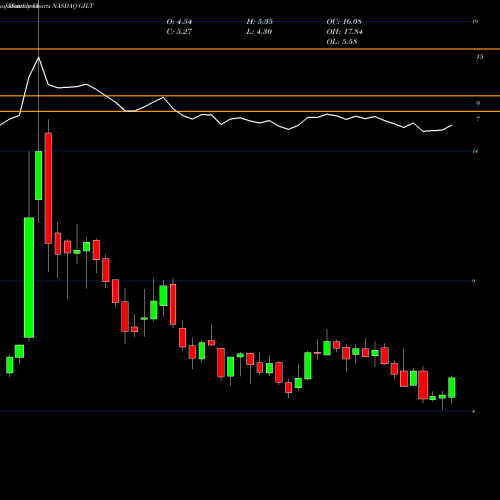This screenshot has height=500, width=500.
Task: Click the 15 axis label beside the orange lines
Action: 479,57
